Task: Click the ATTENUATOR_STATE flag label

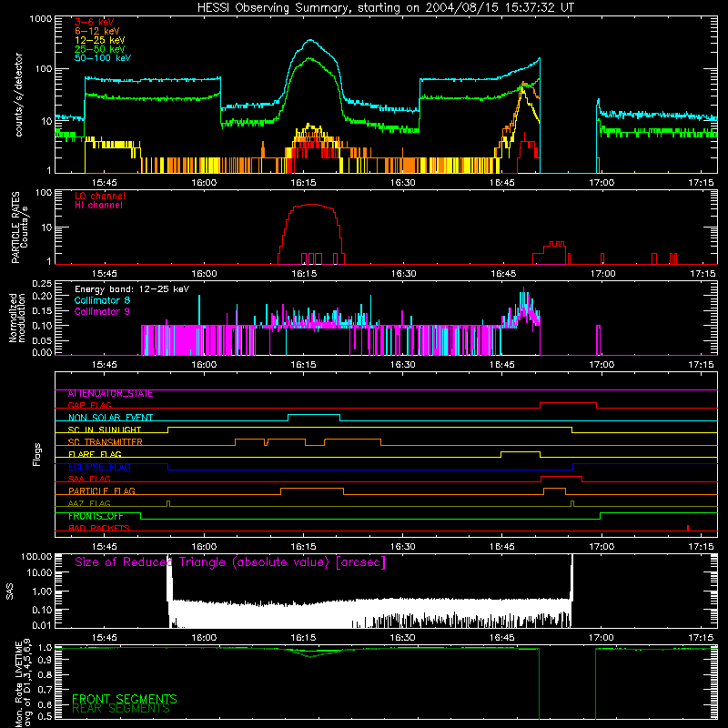Action: pos(110,394)
